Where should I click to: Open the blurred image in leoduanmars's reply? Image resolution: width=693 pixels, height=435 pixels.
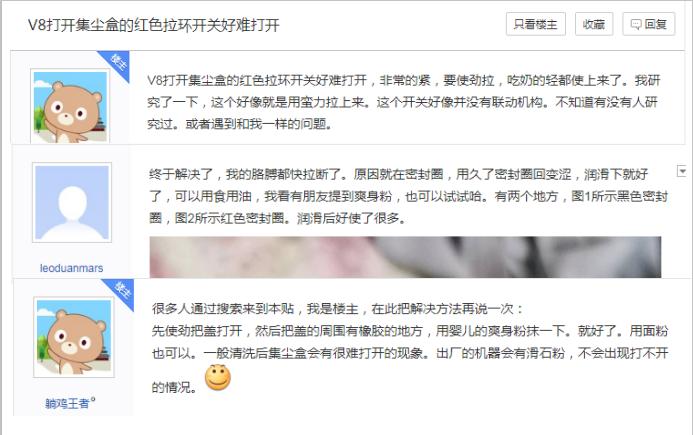(x=405, y=257)
